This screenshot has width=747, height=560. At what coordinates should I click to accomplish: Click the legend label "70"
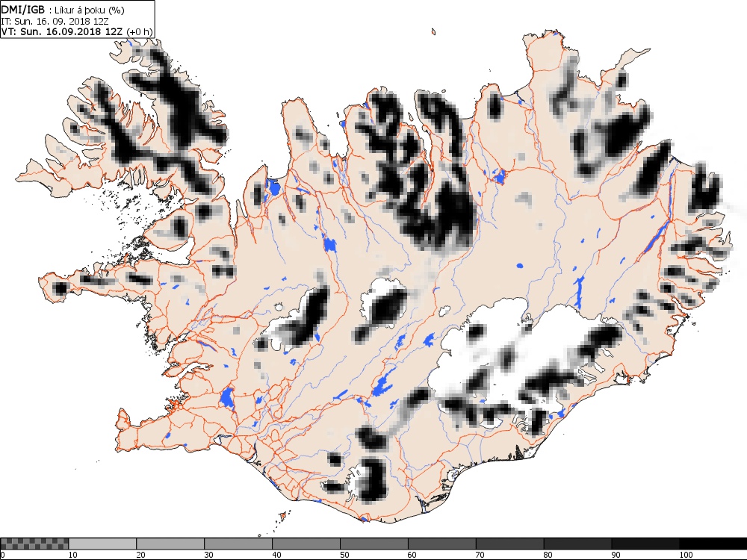(480, 555)
